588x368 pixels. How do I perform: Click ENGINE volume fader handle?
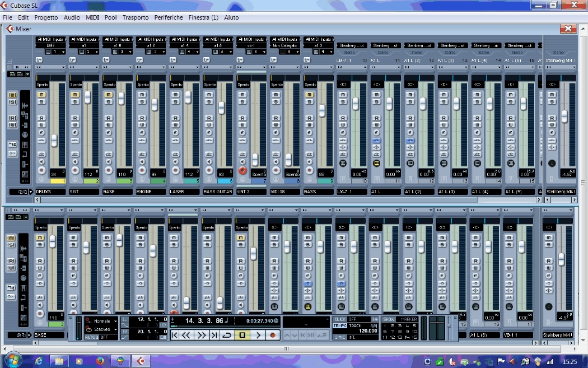[155, 104]
